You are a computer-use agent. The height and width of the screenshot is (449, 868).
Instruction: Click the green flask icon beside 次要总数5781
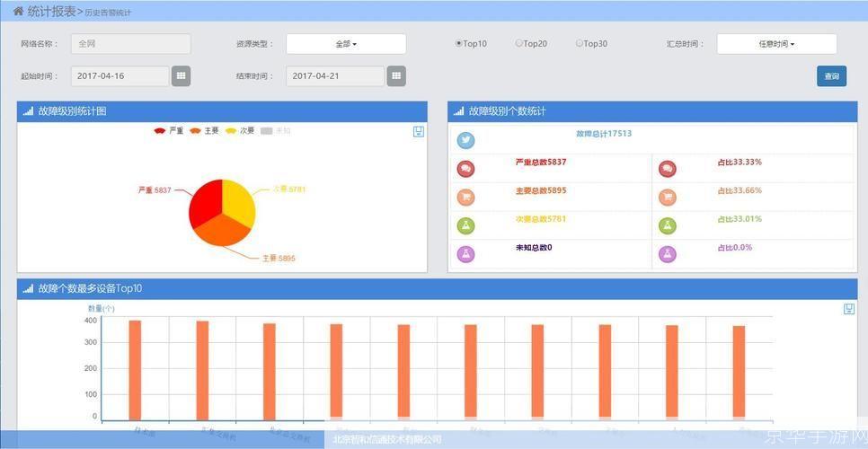[465, 225]
